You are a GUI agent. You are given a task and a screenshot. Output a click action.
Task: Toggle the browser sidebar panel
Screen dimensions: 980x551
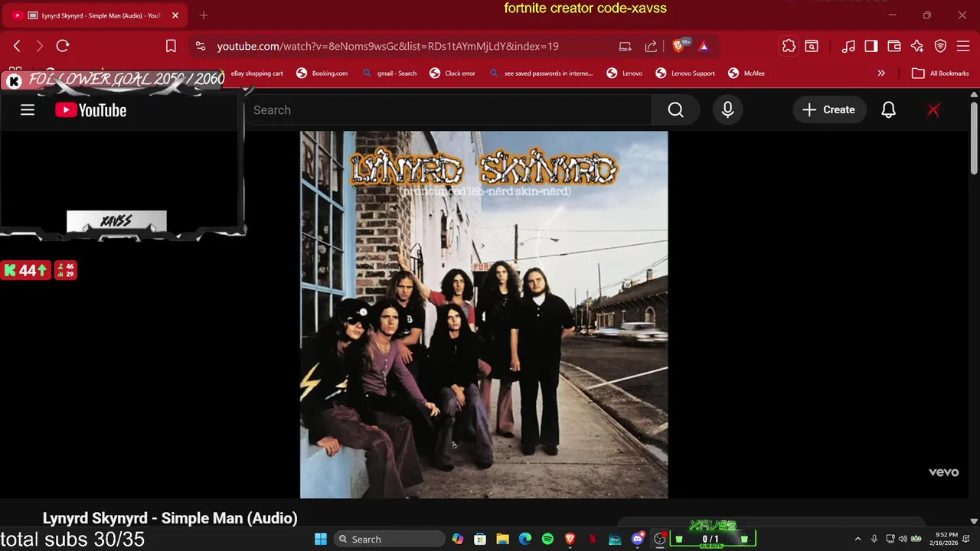[x=871, y=46]
